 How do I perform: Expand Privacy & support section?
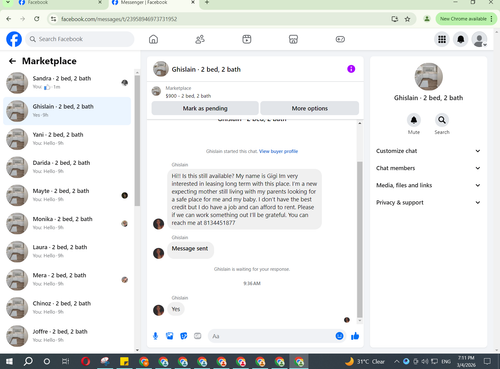click(428, 202)
